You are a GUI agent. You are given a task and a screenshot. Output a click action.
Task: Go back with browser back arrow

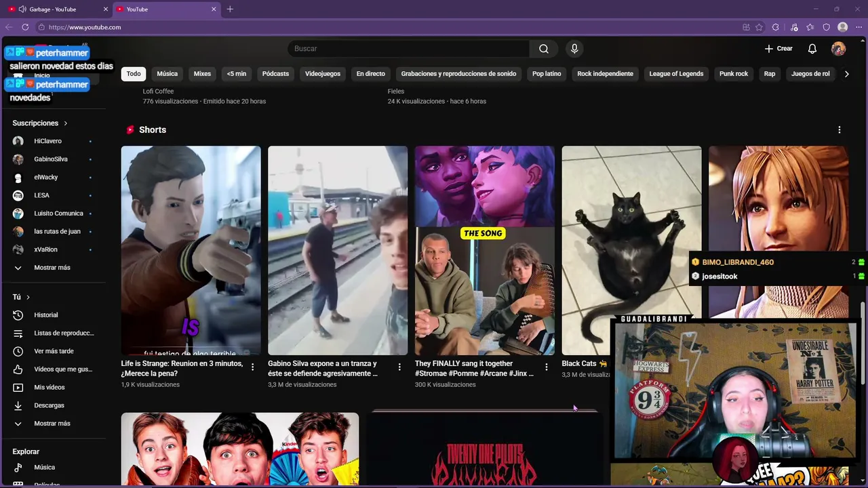[x=9, y=27]
